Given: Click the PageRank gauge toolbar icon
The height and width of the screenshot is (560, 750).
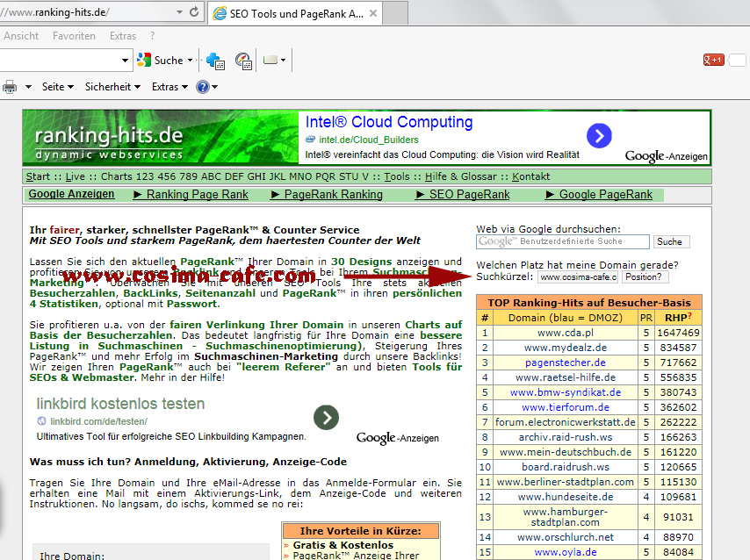Looking at the screenshot, I should pos(243,61).
